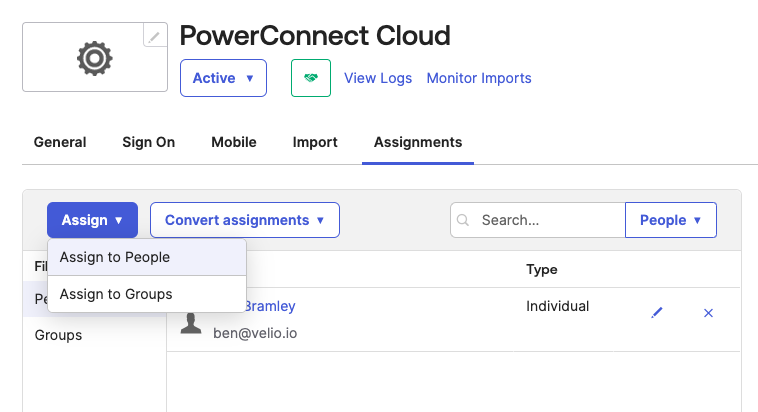Screen dimensions: 758x412
Task: Choose Assign to People from the menu
Action: (115, 257)
